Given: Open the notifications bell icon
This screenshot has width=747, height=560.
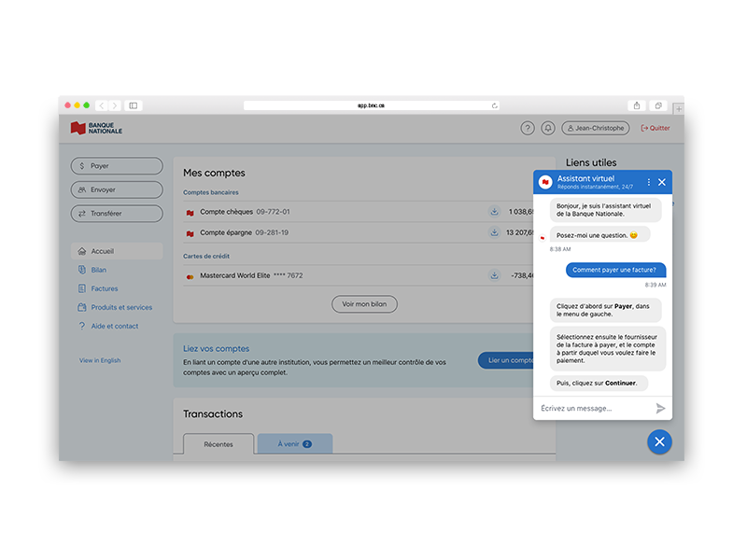Looking at the screenshot, I should (548, 129).
